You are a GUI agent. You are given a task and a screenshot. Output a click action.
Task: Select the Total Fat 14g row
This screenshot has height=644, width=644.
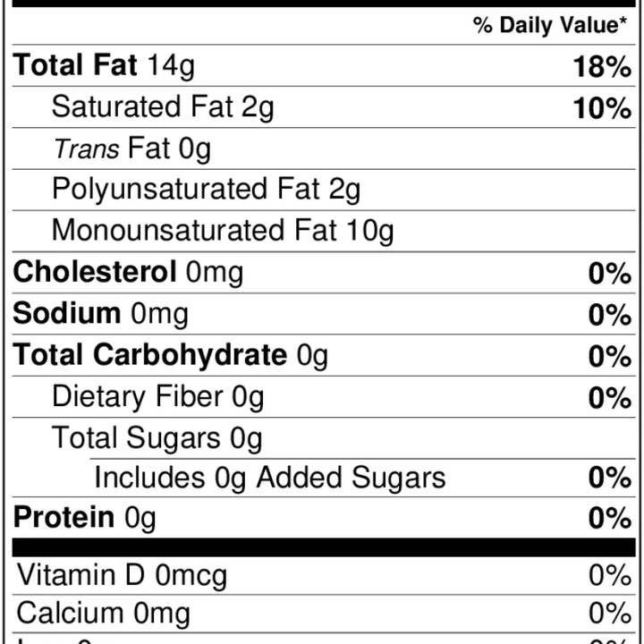[324, 65]
